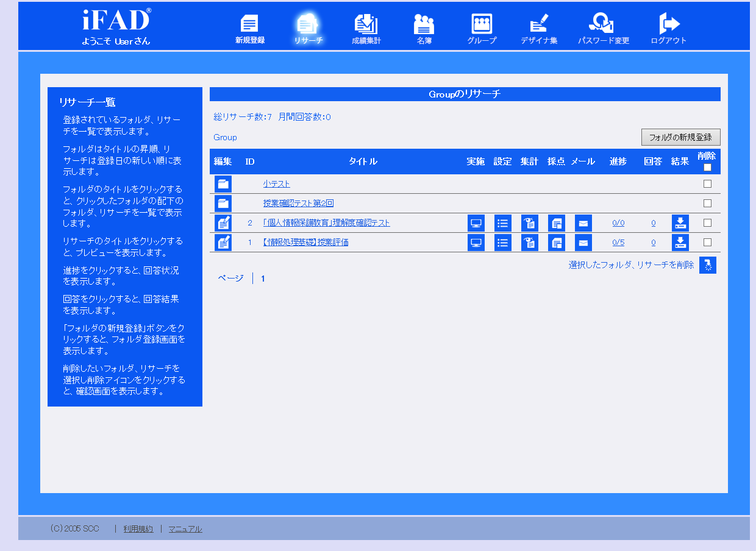This screenshot has width=756, height=551.
Task: Click progress link 0/0
Action: tap(618, 223)
